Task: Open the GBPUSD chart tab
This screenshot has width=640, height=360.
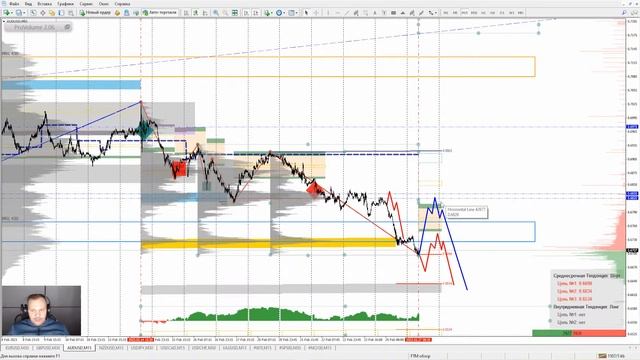Action: [48, 348]
